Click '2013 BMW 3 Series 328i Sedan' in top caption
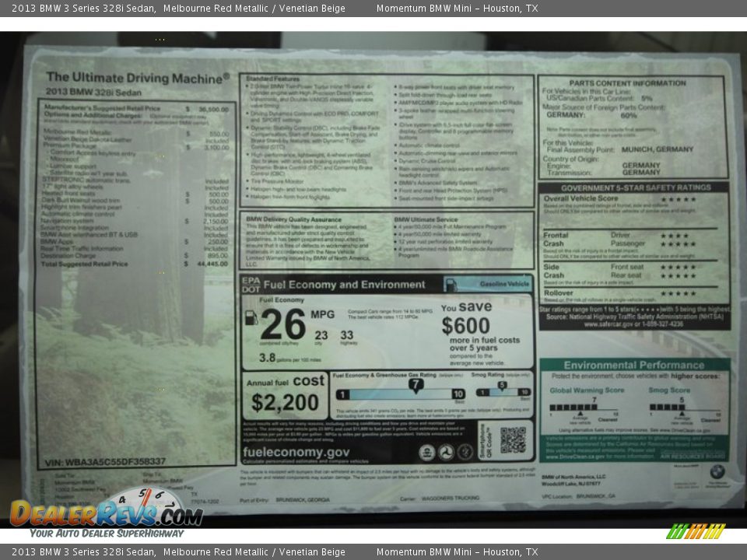 (84, 8)
